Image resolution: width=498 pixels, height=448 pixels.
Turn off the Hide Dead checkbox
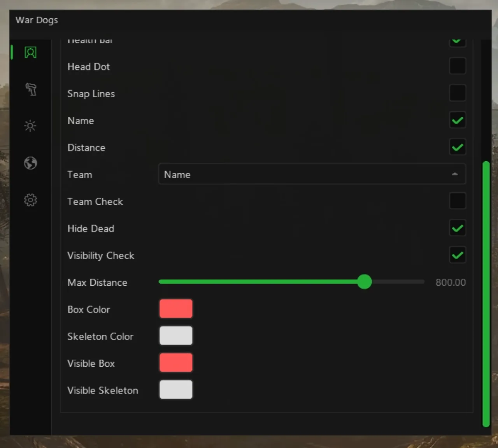[x=458, y=228]
